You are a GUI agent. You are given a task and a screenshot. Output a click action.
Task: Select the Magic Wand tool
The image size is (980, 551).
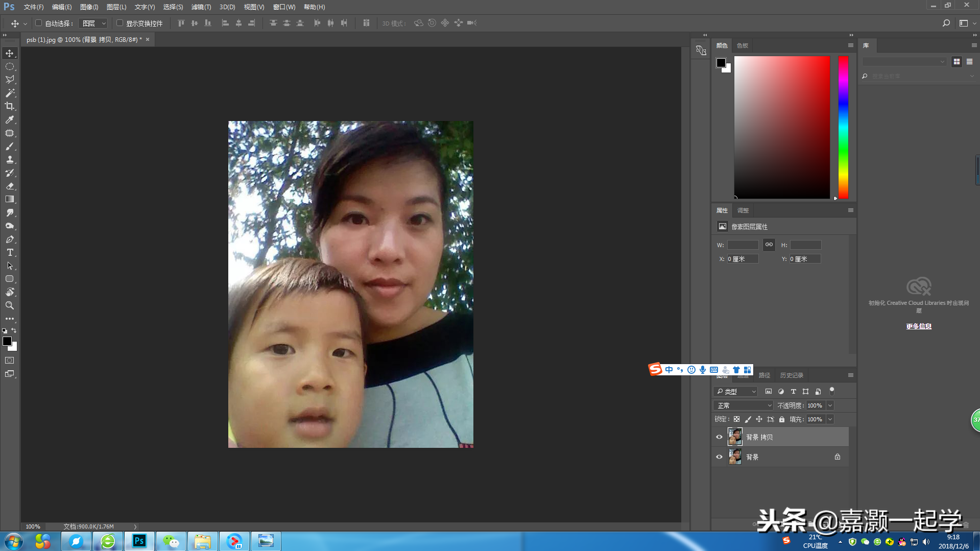10,93
